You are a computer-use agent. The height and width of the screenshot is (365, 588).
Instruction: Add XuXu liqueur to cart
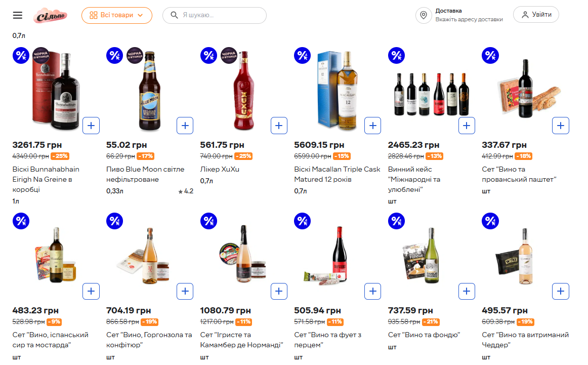point(279,126)
